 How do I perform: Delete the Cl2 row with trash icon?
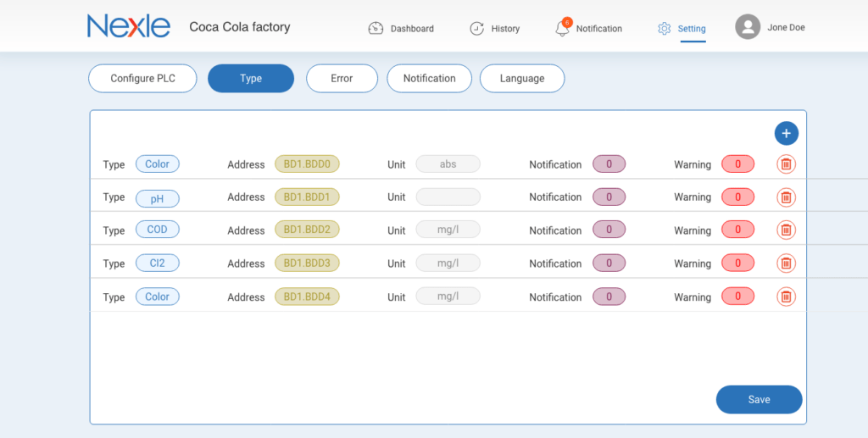pyautogui.click(x=786, y=263)
